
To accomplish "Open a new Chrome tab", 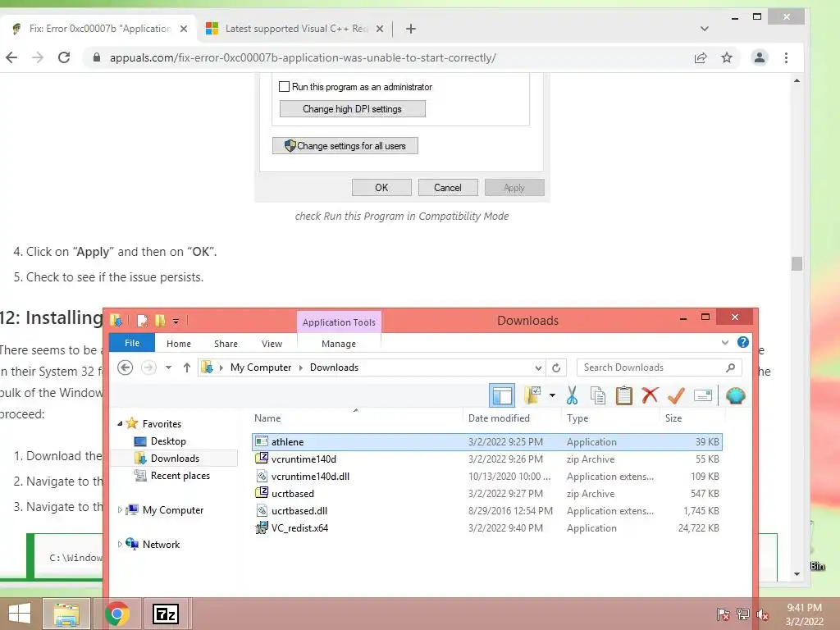I will tap(411, 29).
